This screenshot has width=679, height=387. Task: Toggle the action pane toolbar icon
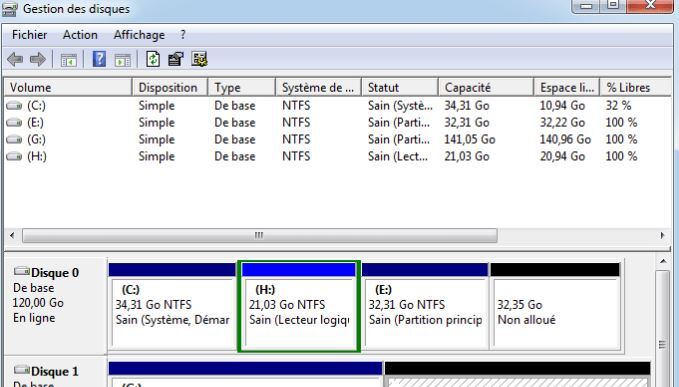tap(123, 60)
